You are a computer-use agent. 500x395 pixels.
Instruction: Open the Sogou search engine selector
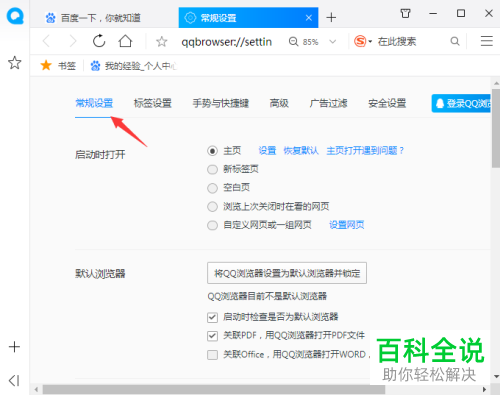[363, 41]
